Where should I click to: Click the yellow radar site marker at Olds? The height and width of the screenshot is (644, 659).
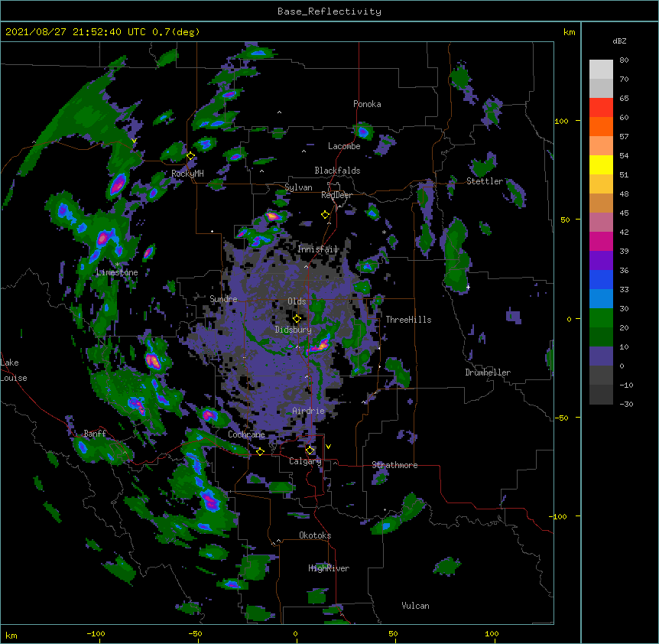[297, 318]
